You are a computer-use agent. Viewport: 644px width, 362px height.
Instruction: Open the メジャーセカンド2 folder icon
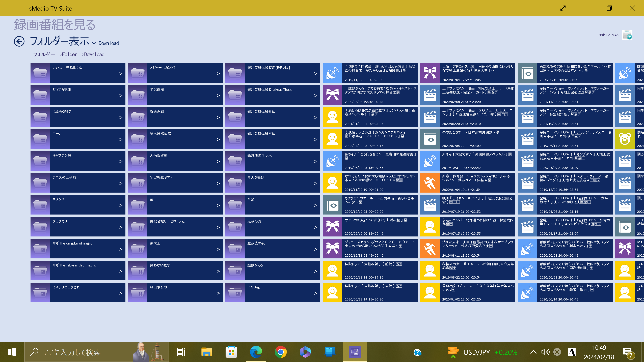pos(138,73)
